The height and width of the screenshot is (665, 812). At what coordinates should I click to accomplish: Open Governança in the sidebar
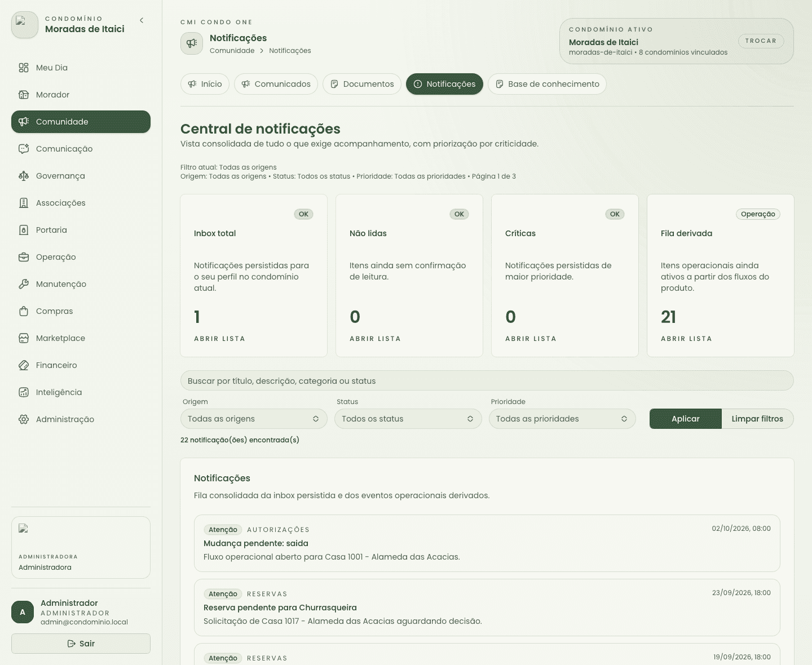[x=81, y=176]
